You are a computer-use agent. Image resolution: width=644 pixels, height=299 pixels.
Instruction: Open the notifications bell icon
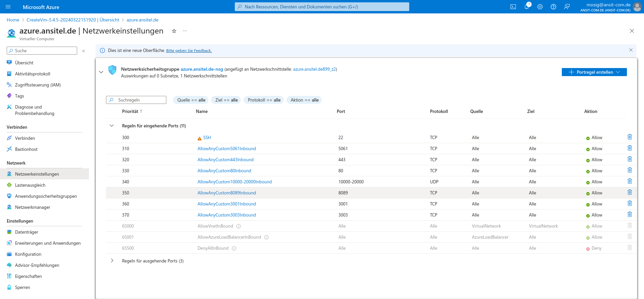(x=527, y=7)
